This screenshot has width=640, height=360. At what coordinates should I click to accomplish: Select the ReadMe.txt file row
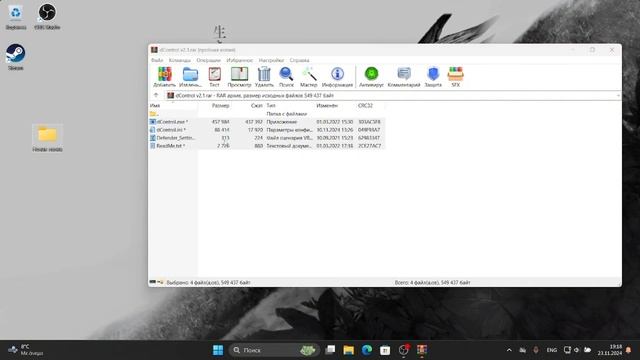pos(267,146)
